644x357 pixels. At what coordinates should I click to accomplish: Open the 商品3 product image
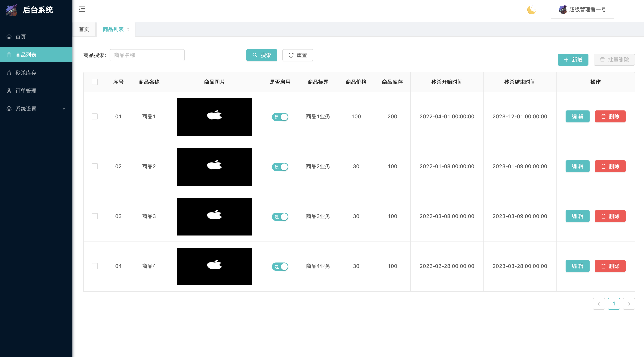[214, 217]
